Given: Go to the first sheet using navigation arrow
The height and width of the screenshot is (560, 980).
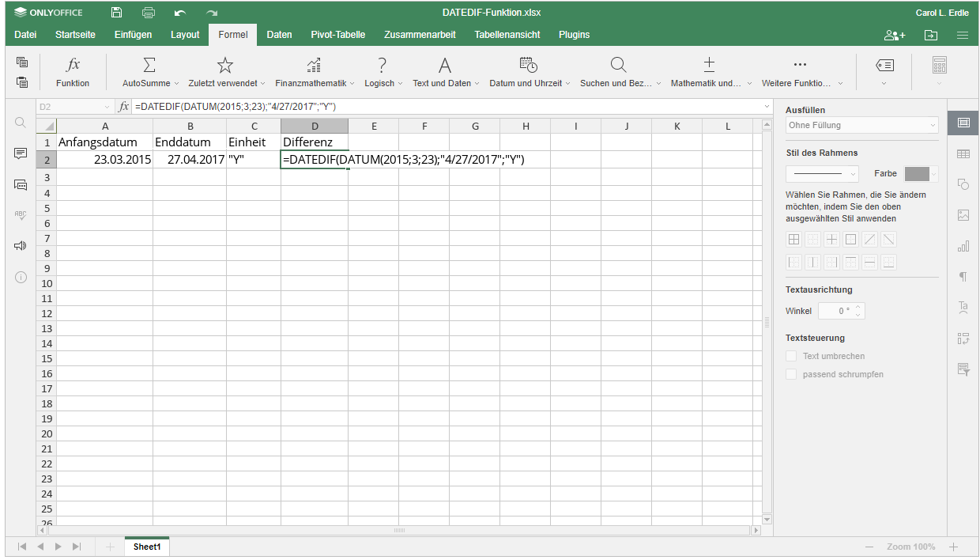Looking at the screenshot, I should 22,547.
